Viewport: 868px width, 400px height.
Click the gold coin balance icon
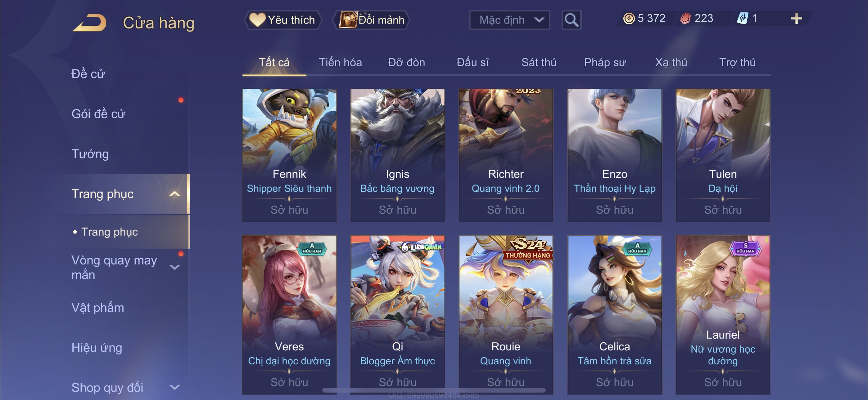click(x=629, y=18)
